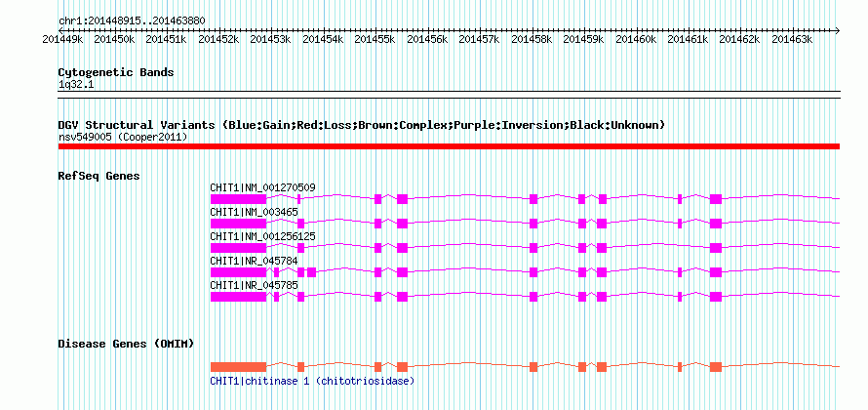Click the 201457k ruler tick label

(480, 39)
